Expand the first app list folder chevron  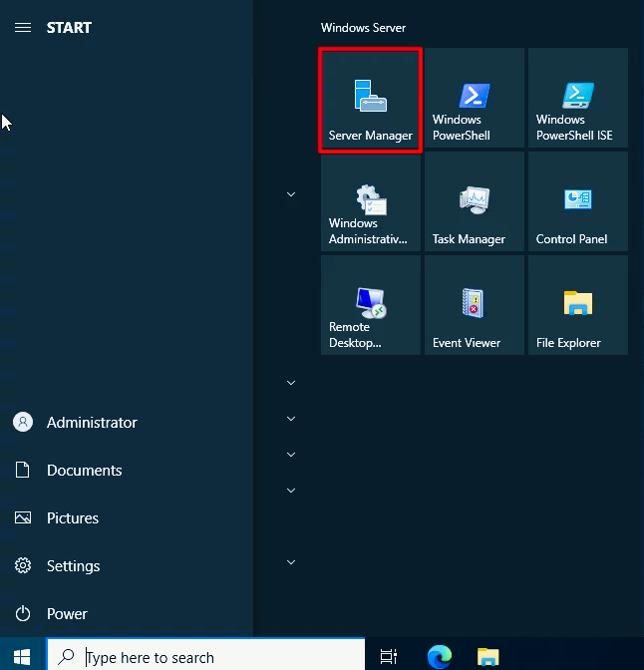point(291,194)
